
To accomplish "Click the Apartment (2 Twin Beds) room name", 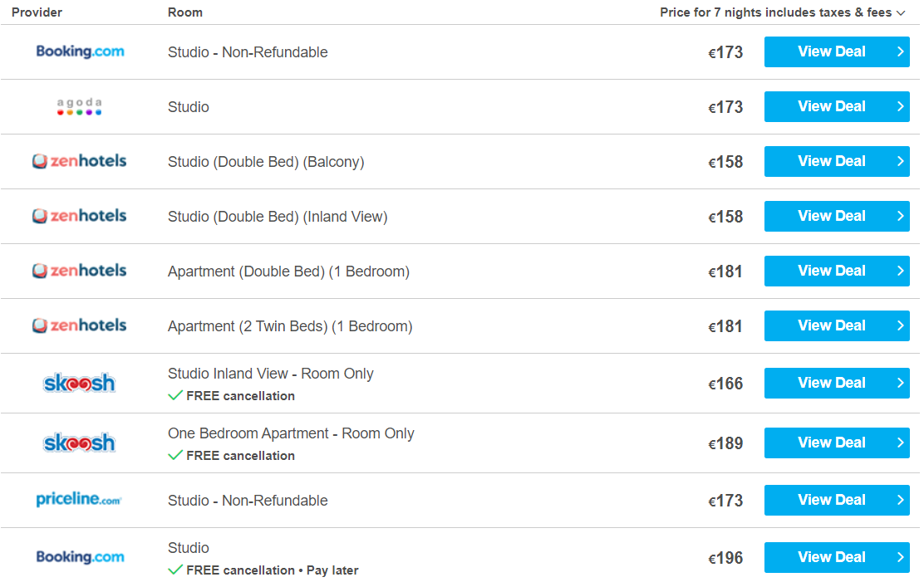I will pos(290,326).
